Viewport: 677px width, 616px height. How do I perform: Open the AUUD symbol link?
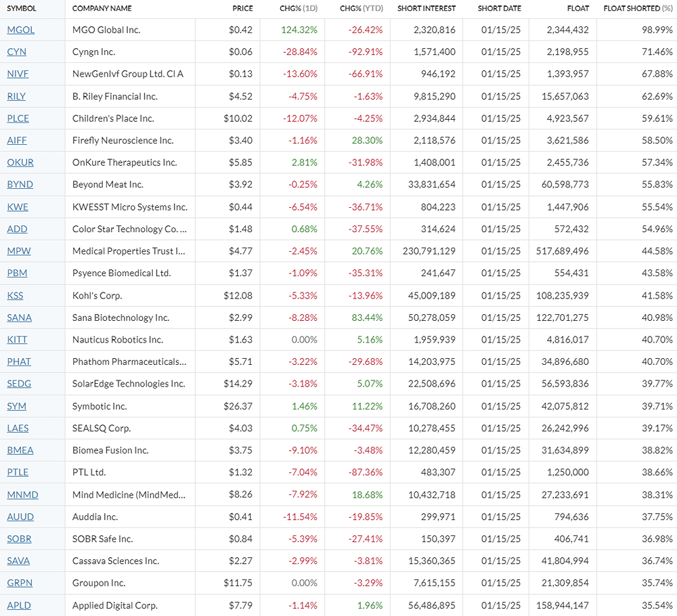point(20,516)
